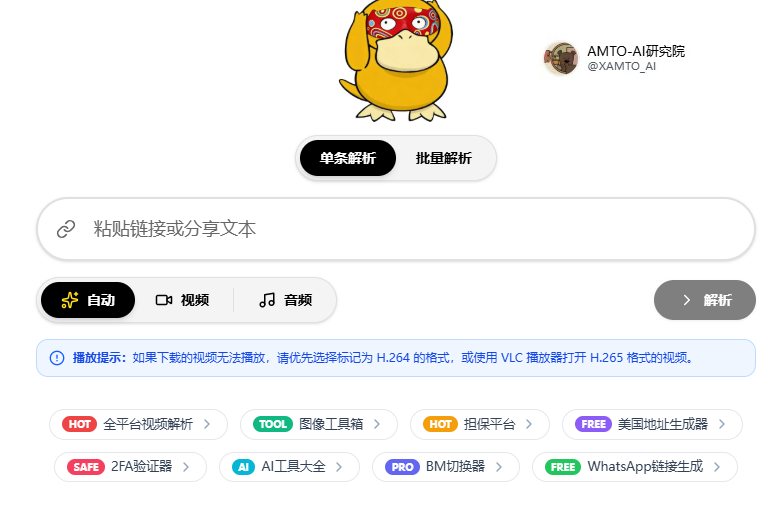
Task: Click the purple FREE badge on 美国地址生成器
Action: (x=594, y=424)
